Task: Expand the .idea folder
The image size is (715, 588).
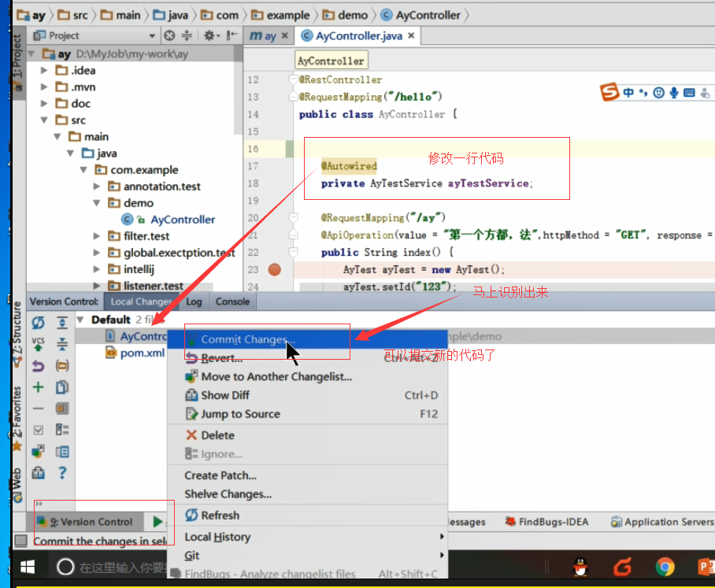Action: pyautogui.click(x=44, y=70)
